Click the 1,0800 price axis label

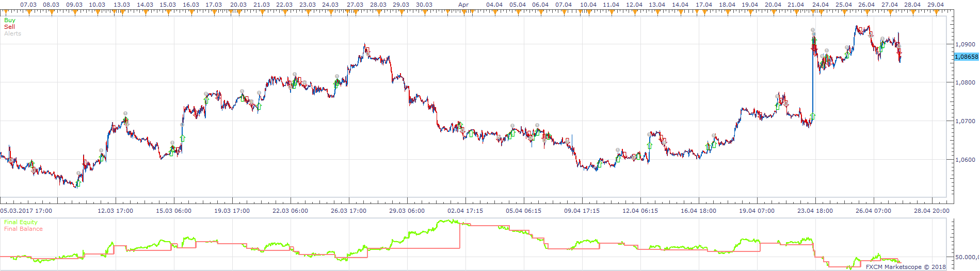965,82
